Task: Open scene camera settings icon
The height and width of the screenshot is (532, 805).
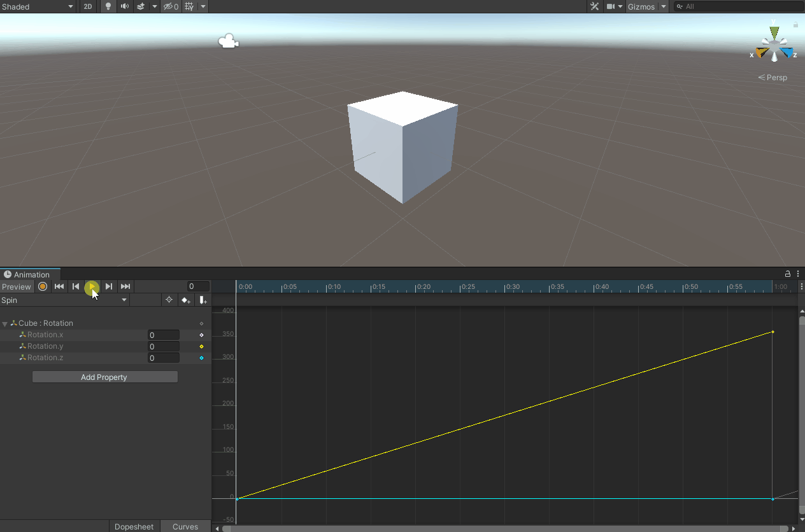Action: click(611, 6)
